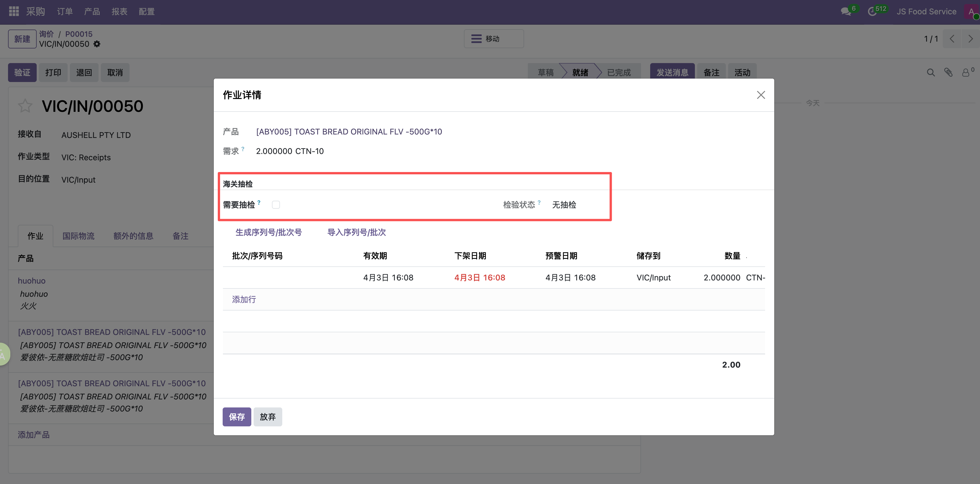Click the chatter search magnifier icon
The height and width of the screenshot is (484, 980).
coord(930,72)
